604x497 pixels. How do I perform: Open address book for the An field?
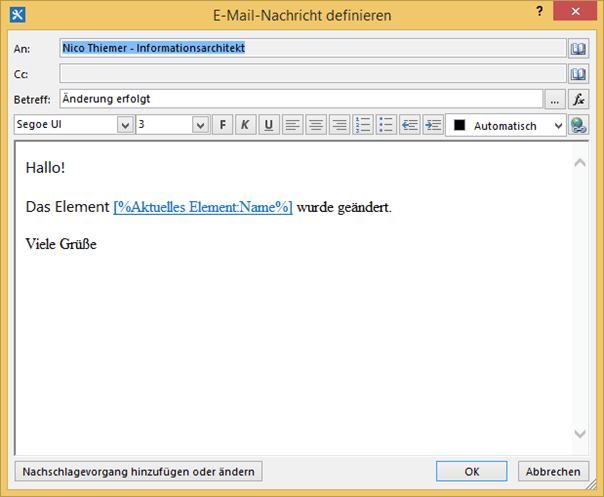pyautogui.click(x=578, y=48)
